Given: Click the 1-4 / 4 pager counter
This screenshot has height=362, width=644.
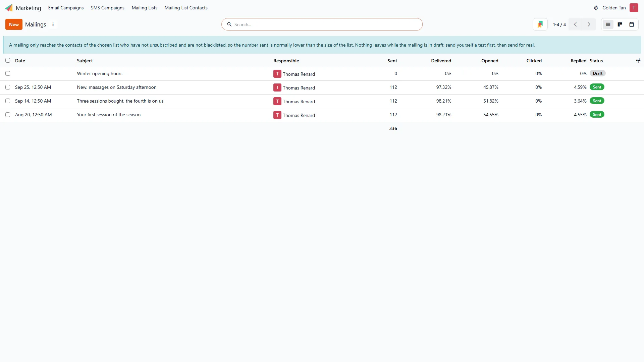Looking at the screenshot, I should [559, 24].
